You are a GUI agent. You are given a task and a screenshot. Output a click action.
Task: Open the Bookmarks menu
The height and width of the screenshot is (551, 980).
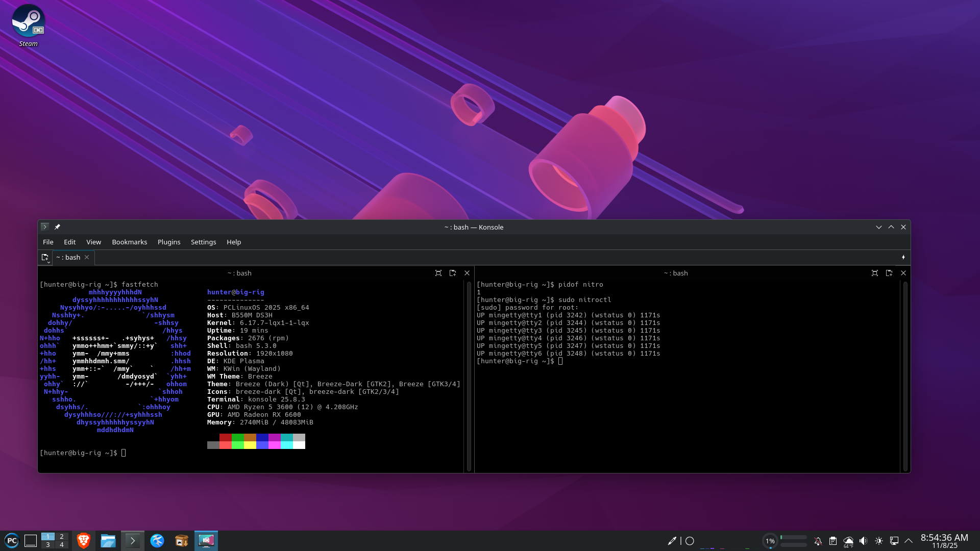click(129, 242)
